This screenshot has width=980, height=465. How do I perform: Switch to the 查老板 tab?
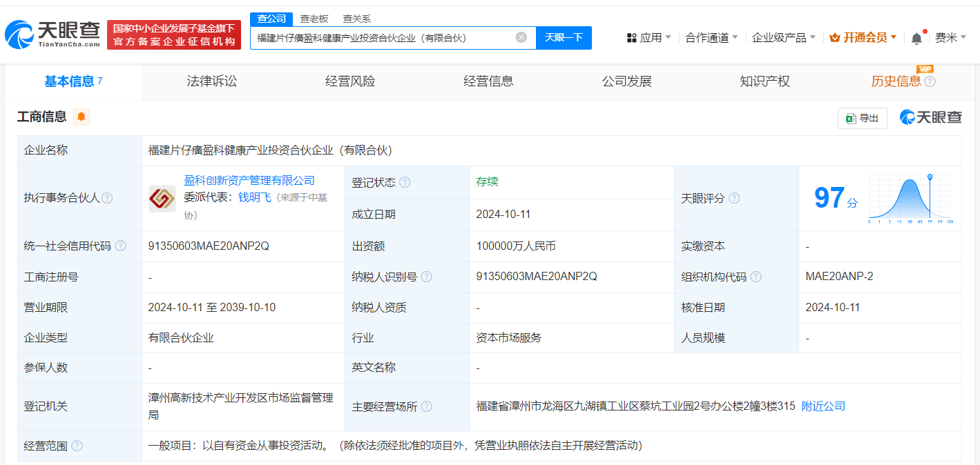(x=314, y=19)
